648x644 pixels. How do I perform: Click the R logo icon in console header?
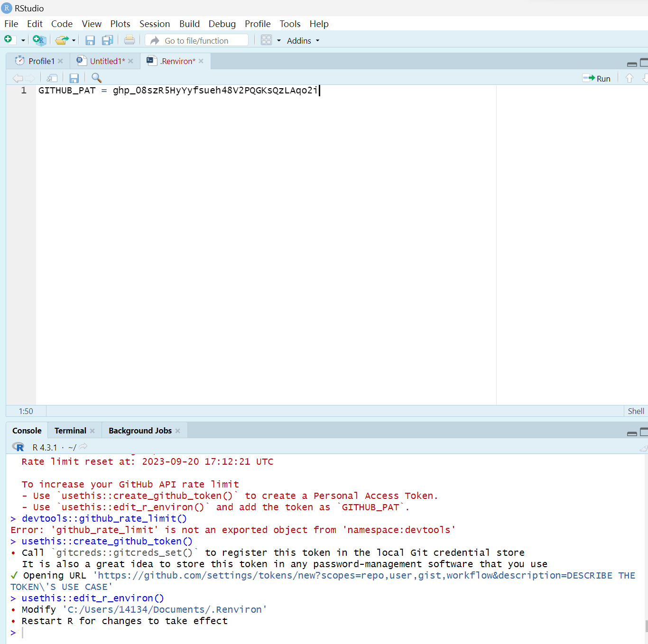click(x=18, y=447)
